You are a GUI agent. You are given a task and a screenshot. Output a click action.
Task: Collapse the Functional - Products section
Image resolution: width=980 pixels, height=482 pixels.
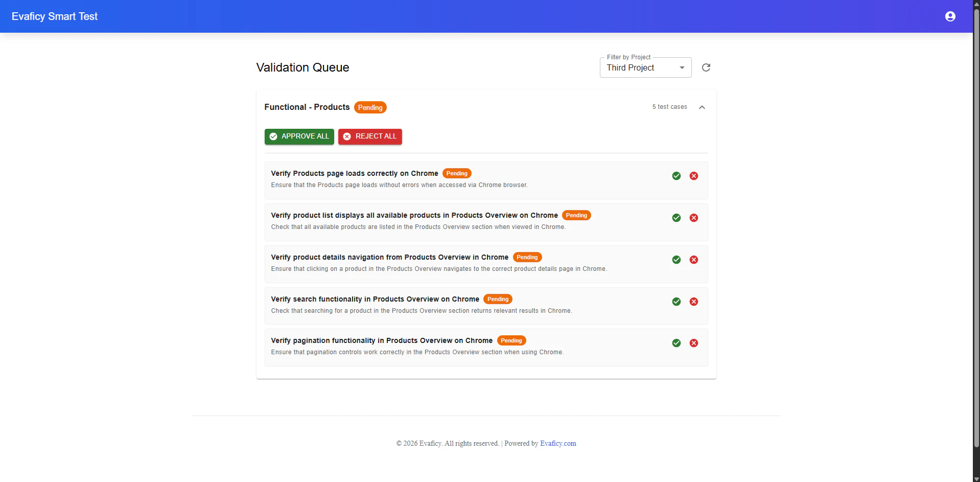702,107
